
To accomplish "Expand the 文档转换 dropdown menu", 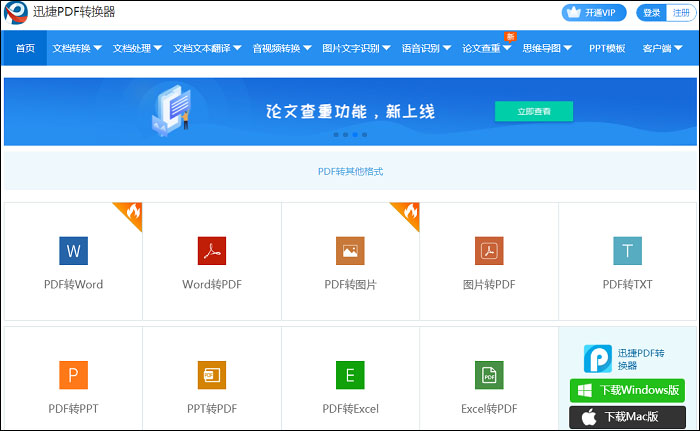I will [x=77, y=48].
